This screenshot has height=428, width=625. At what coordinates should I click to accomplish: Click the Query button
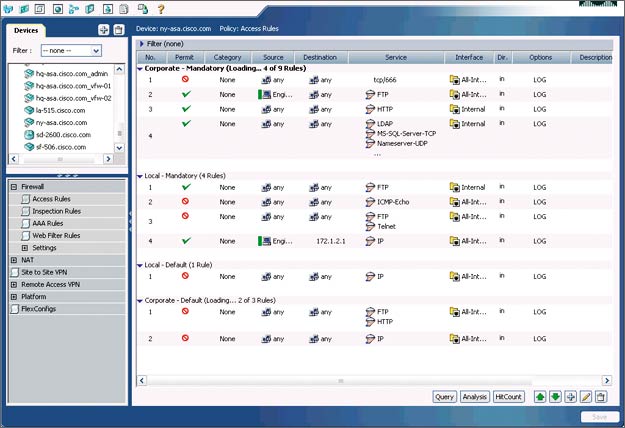pyautogui.click(x=444, y=397)
